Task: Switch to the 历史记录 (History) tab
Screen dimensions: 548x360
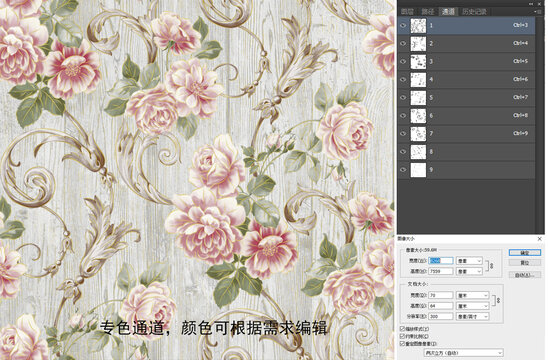Action: point(475,12)
